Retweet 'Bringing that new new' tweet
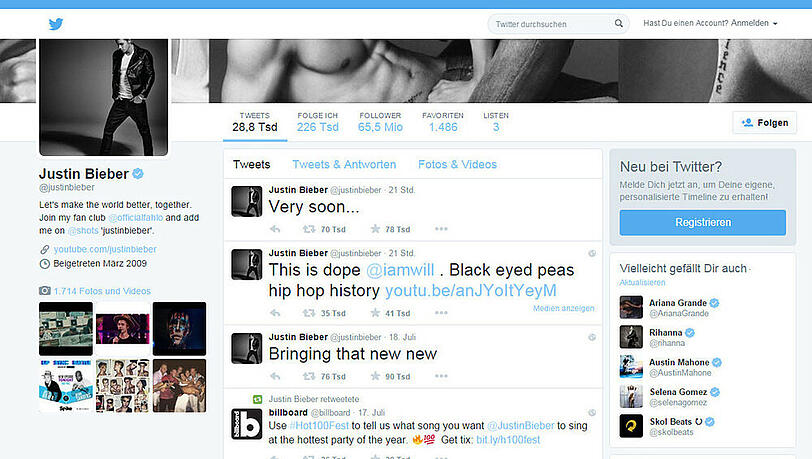The width and height of the screenshot is (812, 459). point(309,376)
